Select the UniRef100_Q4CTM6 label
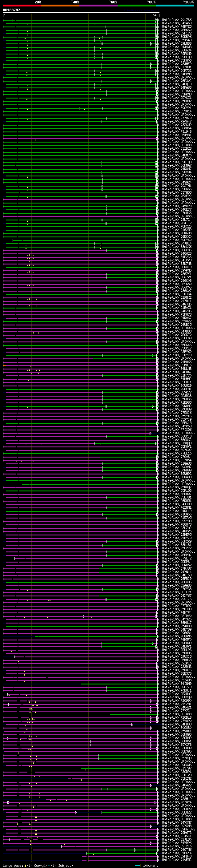 [176, 850]
